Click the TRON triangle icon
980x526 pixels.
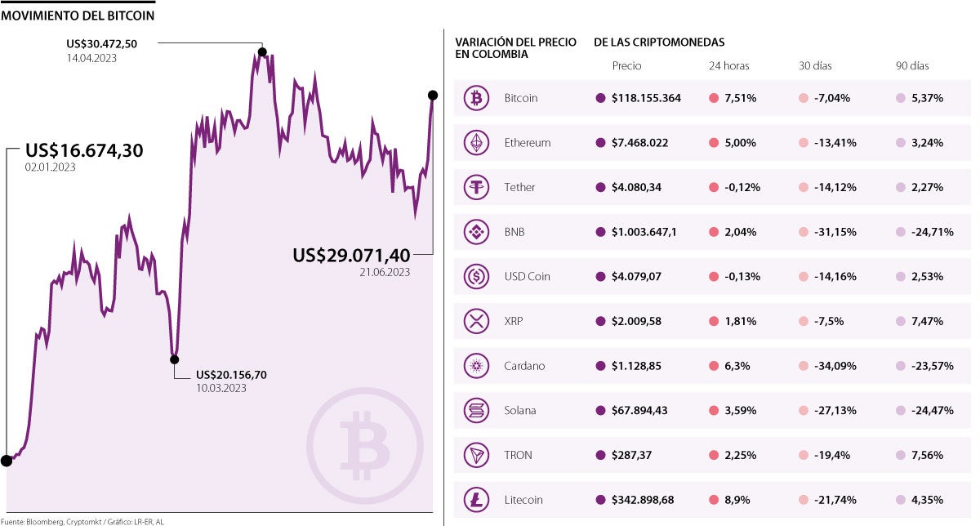pos(475,455)
